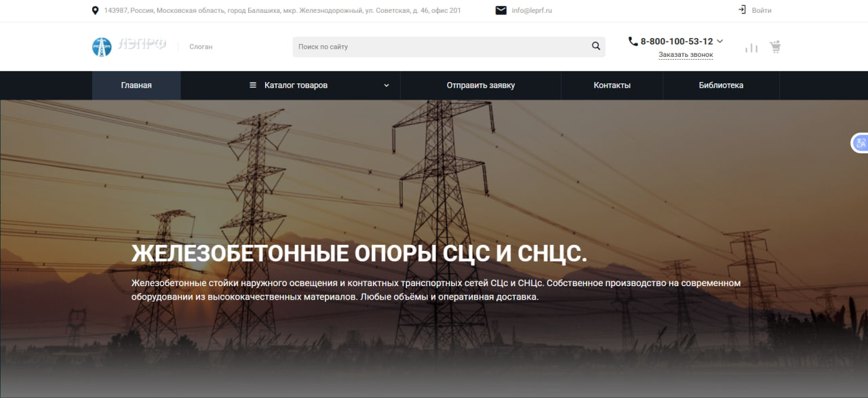Click the ЛЭПРФ power tower logo
This screenshot has height=398, width=868.
102,47
